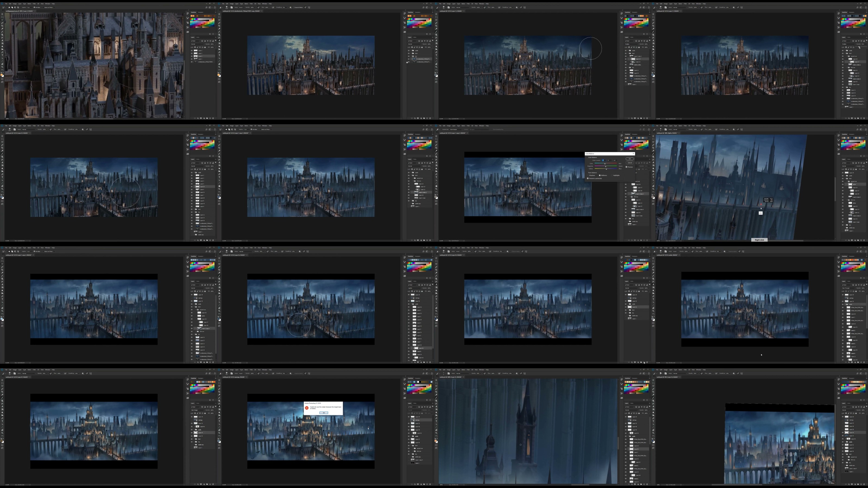Open the Image menu in the Color Balance window
This screenshot has height=488, width=868.
pyautogui.click(x=448, y=126)
